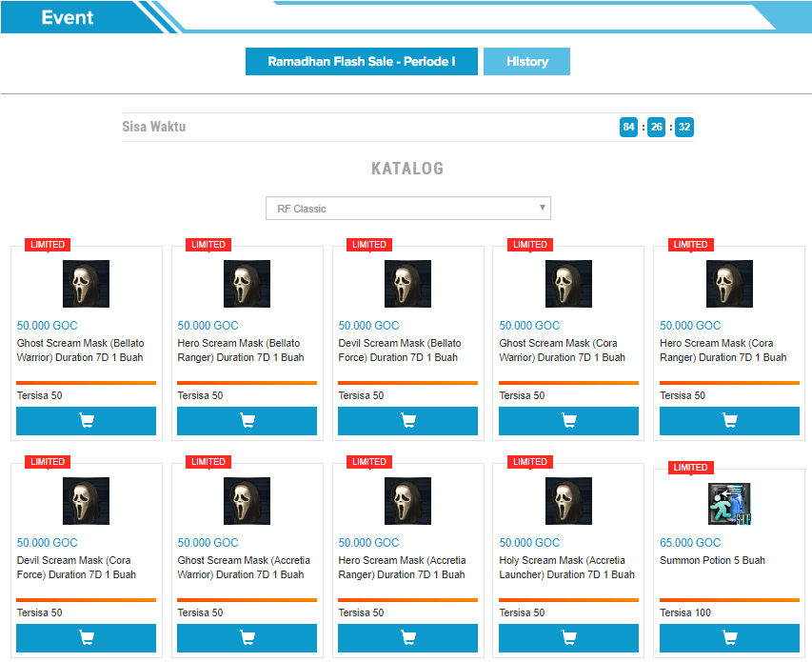The width and height of the screenshot is (812, 662).
Task: Click the Tersisa 100 stock text
Action: 685,612
